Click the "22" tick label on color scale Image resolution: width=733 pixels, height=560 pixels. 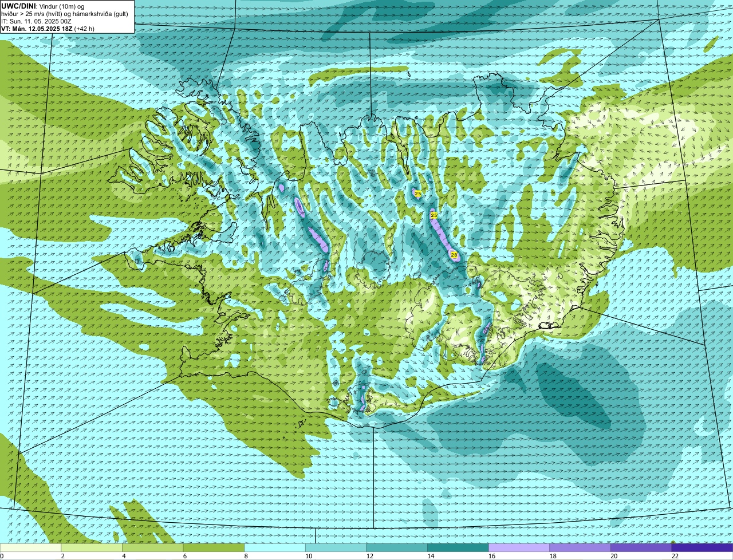[675, 556]
